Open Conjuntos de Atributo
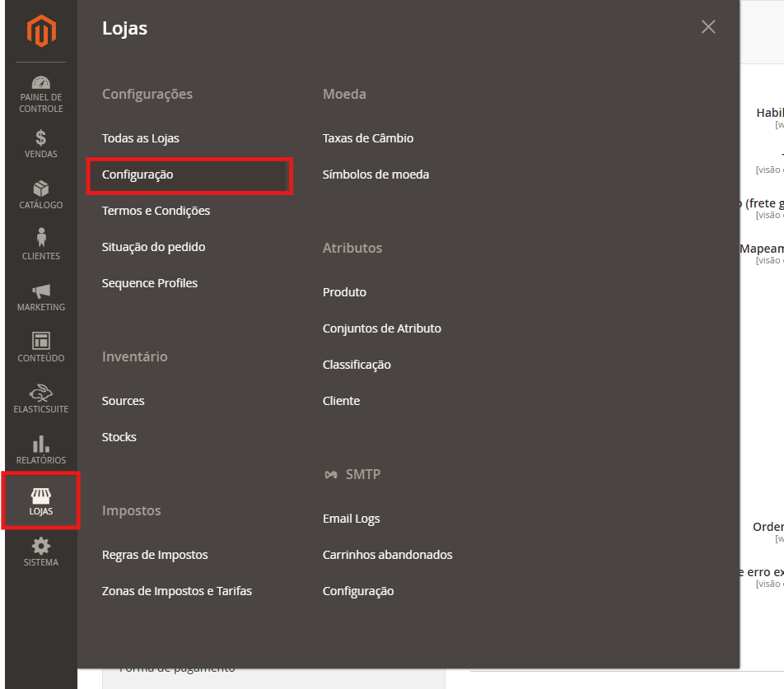Image resolution: width=784 pixels, height=689 pixels. (x=381, y=328)
